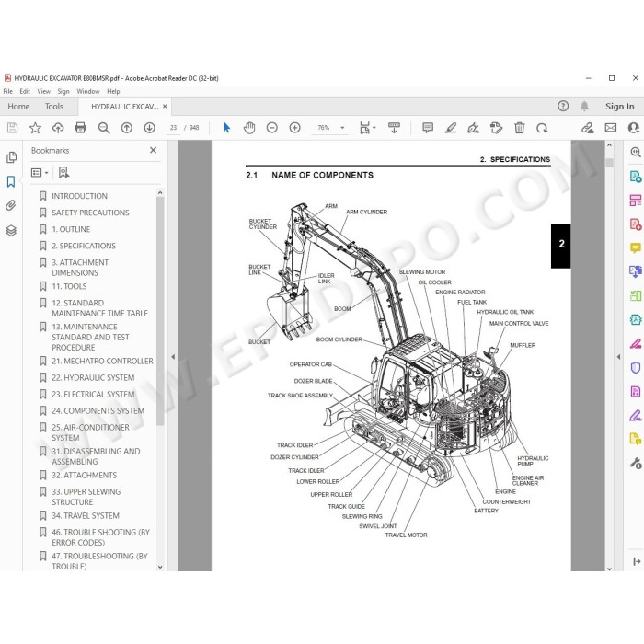Open the 11. TOOLS bookmark

(69, 286)
